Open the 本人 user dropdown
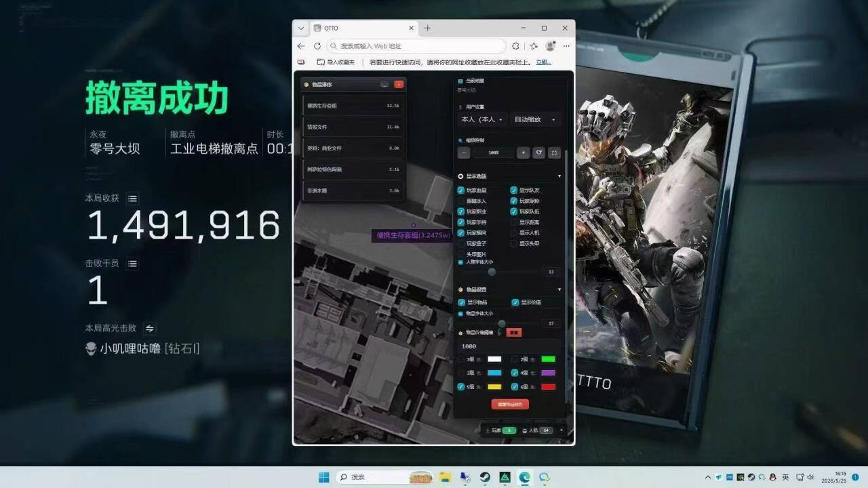868x488 pixels. click(x=482, y=119)
